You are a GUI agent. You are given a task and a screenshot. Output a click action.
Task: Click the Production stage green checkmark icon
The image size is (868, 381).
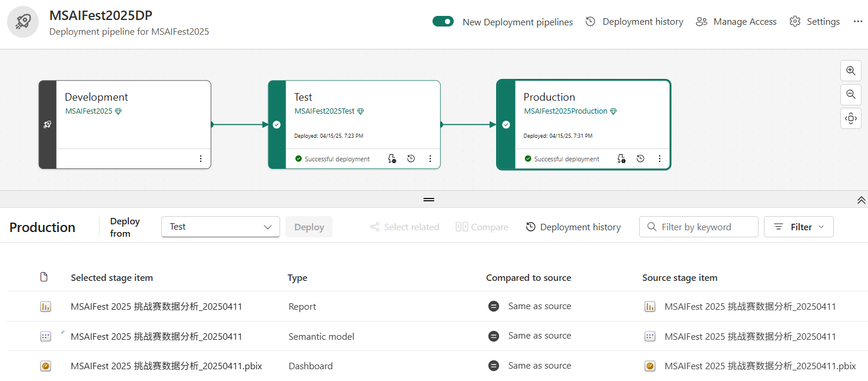click(506, 125)
